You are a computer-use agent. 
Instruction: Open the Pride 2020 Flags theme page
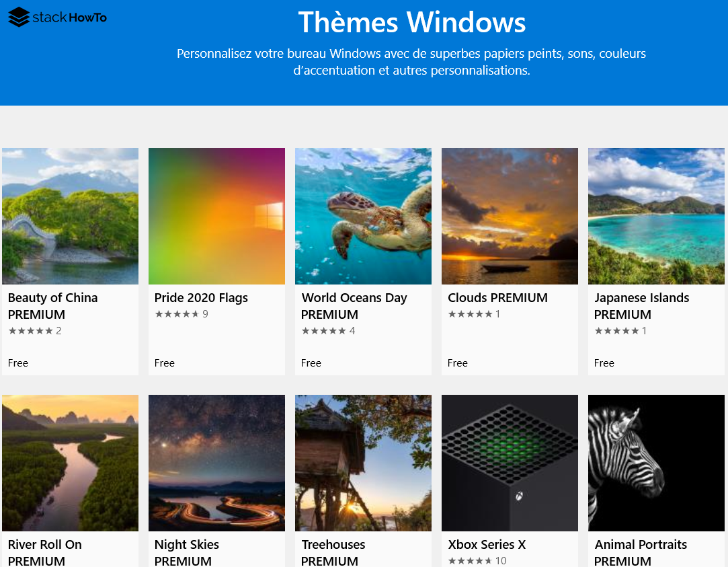[x=200, y=297]
